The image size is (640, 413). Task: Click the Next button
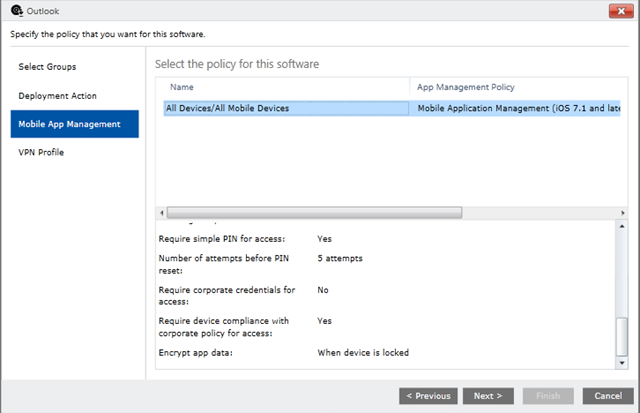pos(488,396)
